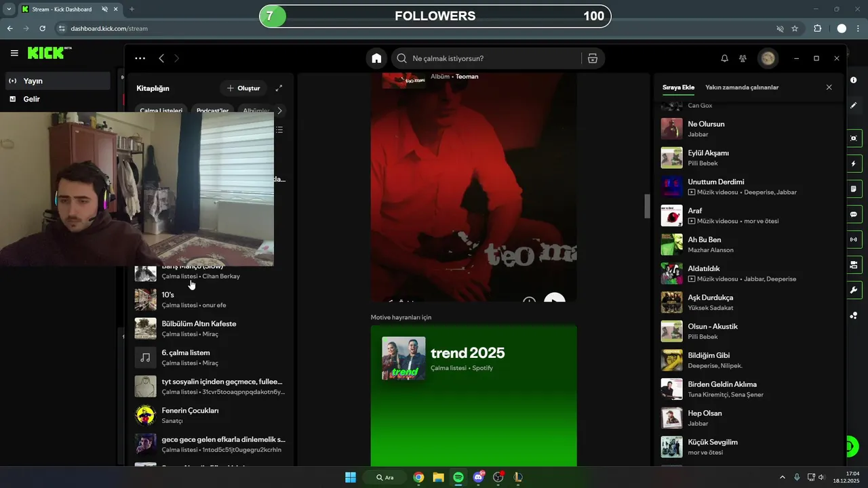Select Birden Geldin Aklıma in queue

tap(749, 389)
